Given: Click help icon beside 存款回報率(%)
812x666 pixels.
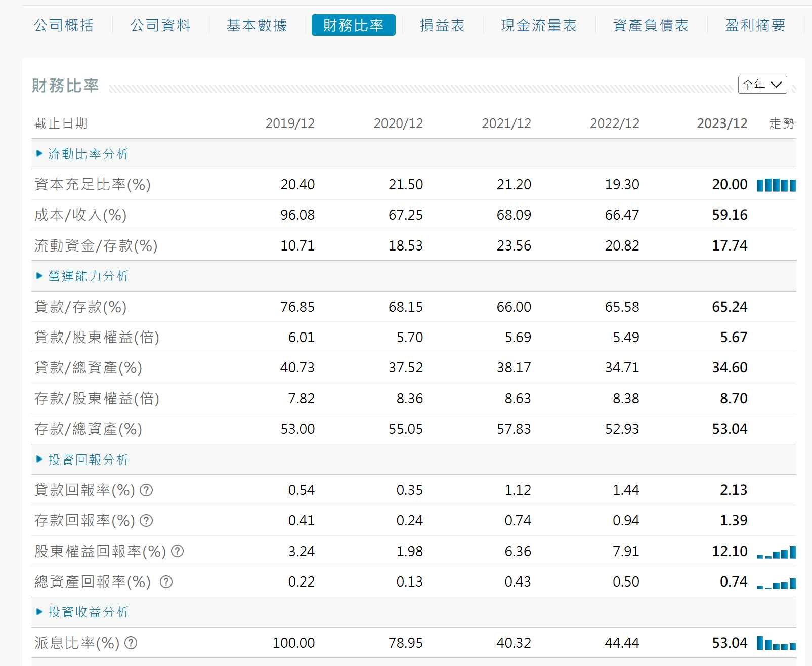Looking at the screenshot, I should point(146,520).
